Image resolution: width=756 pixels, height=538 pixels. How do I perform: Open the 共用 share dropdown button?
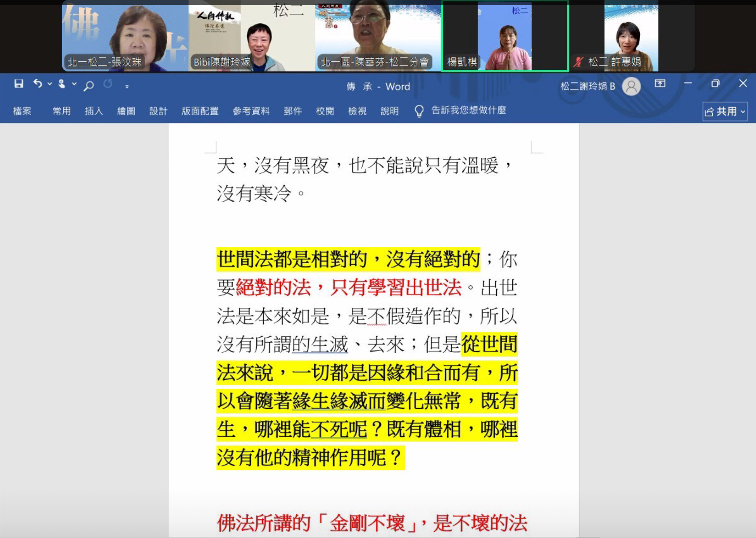[725, 112]
